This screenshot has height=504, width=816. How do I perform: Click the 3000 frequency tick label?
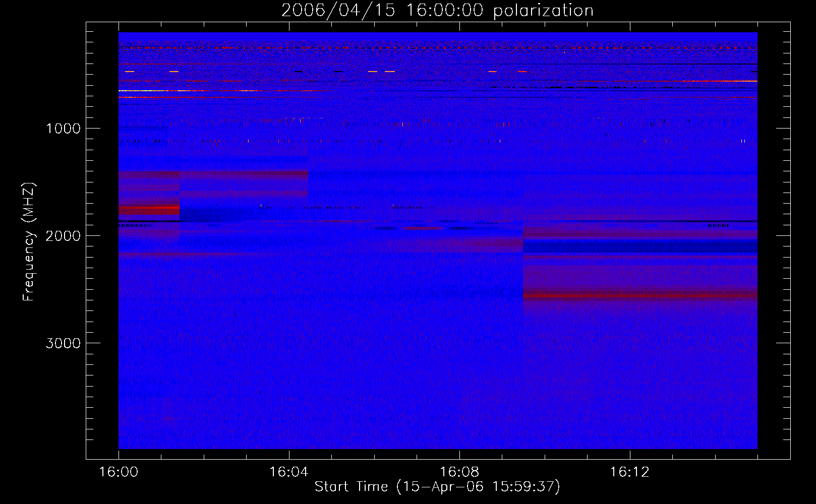[x=63, y=343]
